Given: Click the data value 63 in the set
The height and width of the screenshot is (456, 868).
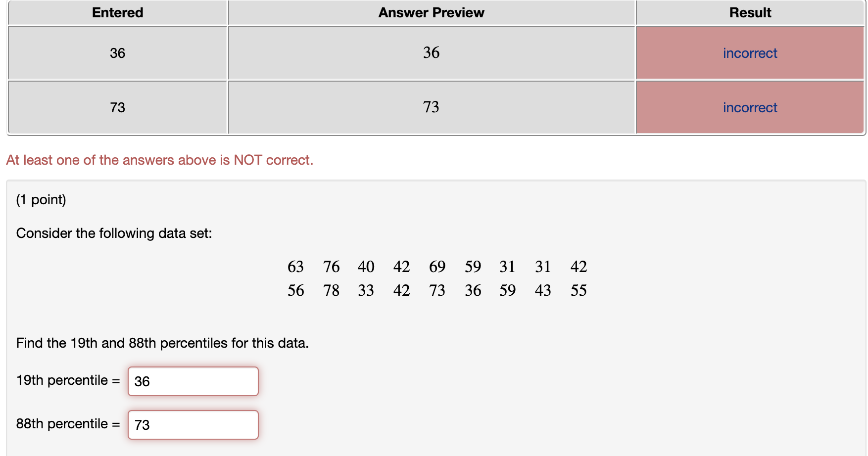Looking at the screenshot, I should click(x=295, y=267).
